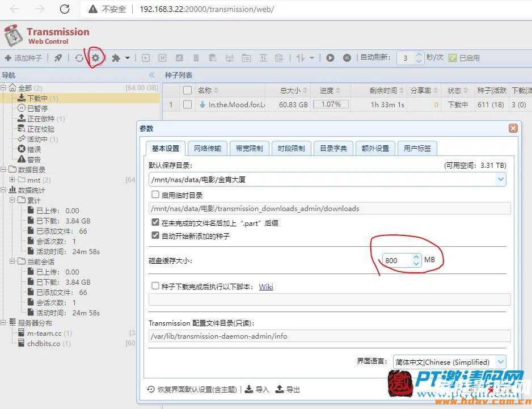This screenshot has width=532, height=409.
Task: Check 种子下载完成后执行以下脚本 option
Action: click(x=155, y=286)
